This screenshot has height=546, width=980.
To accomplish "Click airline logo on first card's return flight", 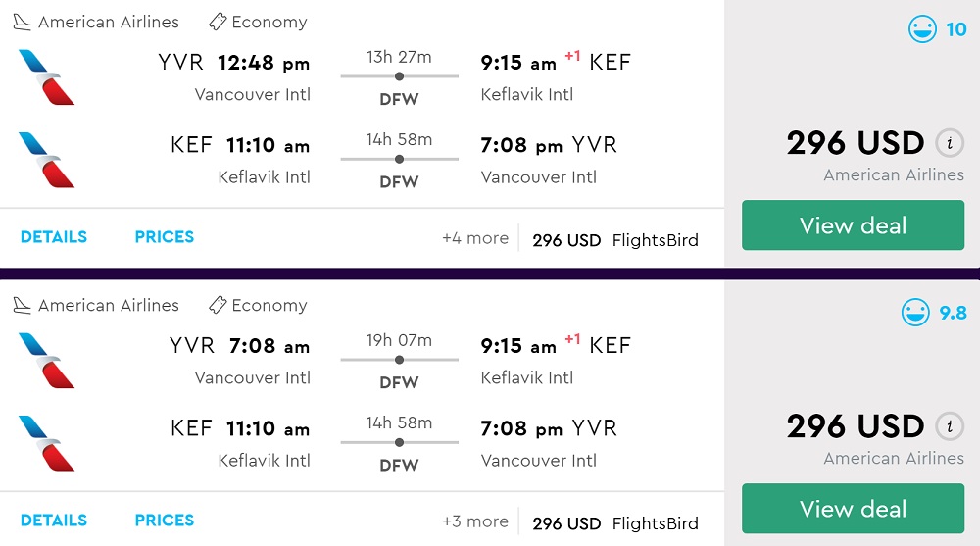I will (x=46, y=160).
